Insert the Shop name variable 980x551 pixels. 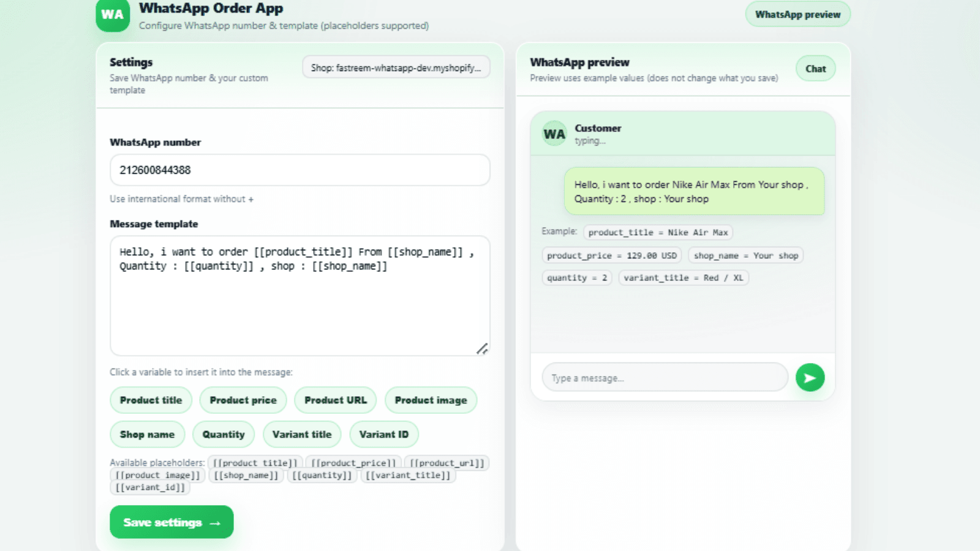point(147,434)
